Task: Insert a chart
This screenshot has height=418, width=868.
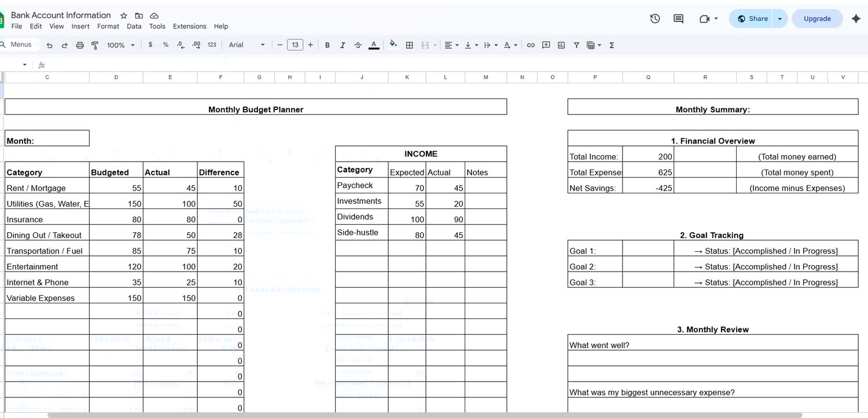Action: tap(561, 45)
